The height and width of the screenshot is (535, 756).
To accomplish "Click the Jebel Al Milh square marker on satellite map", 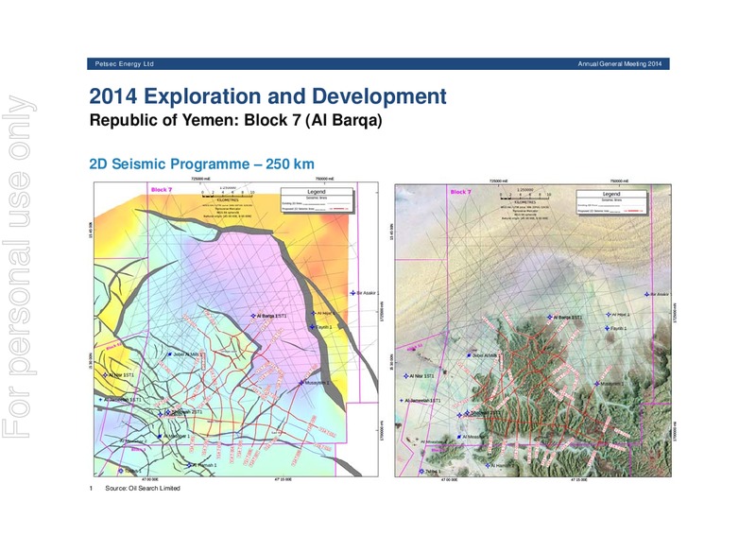I will tap(469, 355).
